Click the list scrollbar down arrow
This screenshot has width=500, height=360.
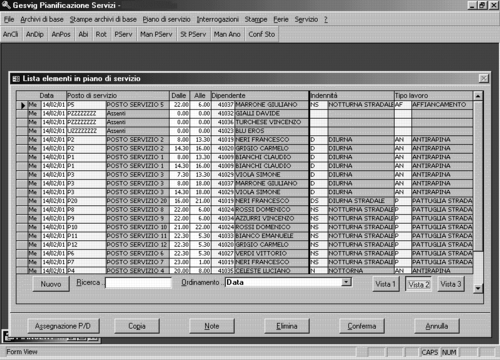478,288
